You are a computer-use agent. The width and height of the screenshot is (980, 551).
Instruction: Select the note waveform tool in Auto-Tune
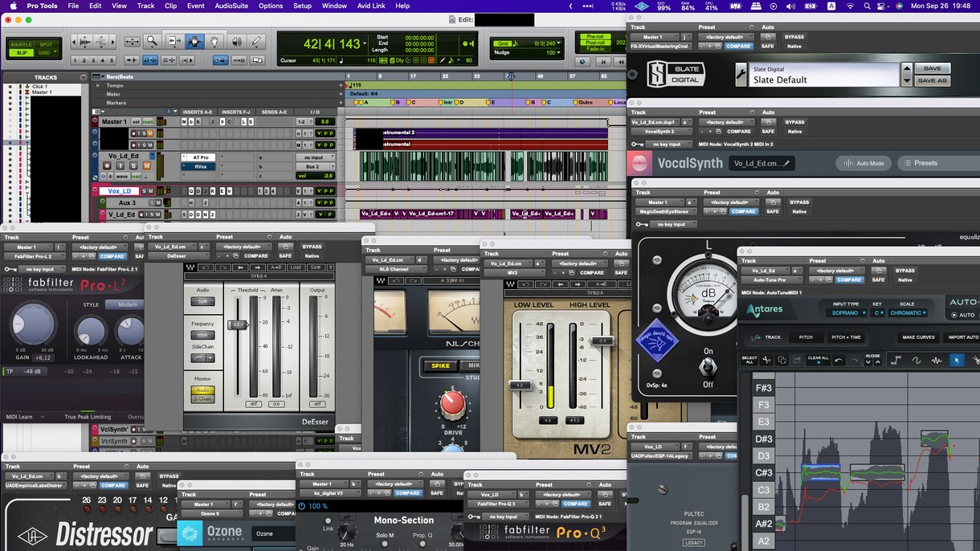936,361
